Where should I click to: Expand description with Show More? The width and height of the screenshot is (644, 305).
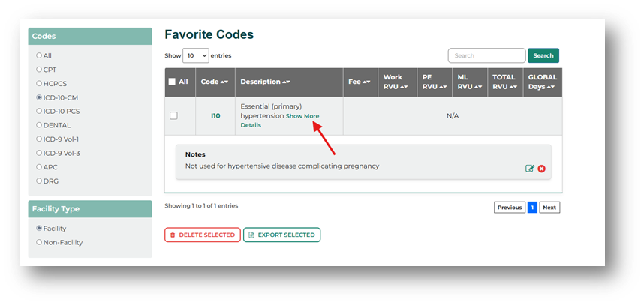302,116
